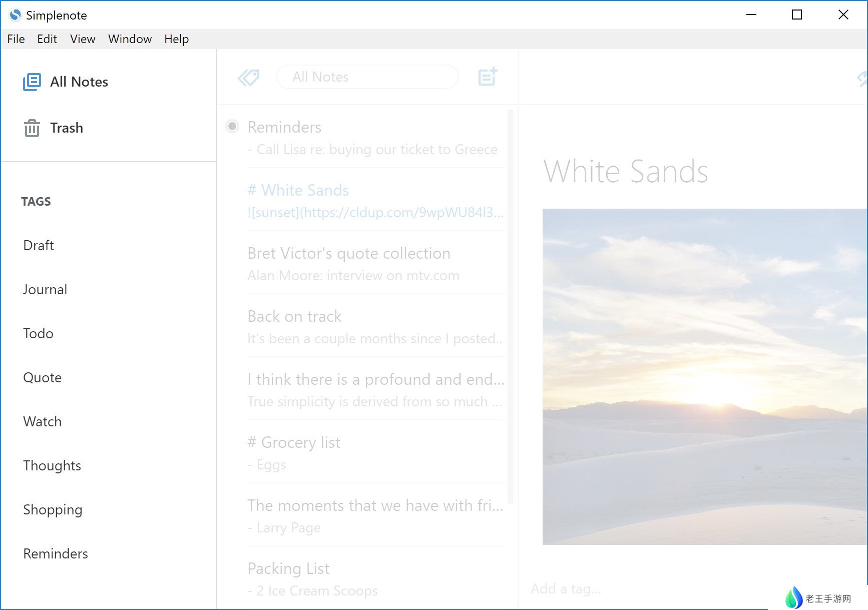Open the Window menu
868x610 pixels.
pyautogui.click(x=130, y=39)
